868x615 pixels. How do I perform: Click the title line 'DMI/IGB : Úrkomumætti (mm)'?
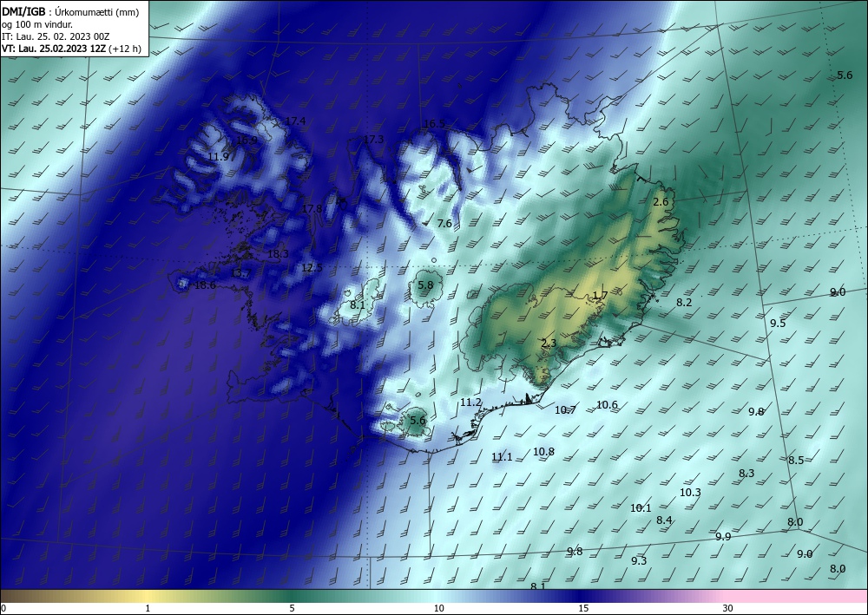(70, 12)
